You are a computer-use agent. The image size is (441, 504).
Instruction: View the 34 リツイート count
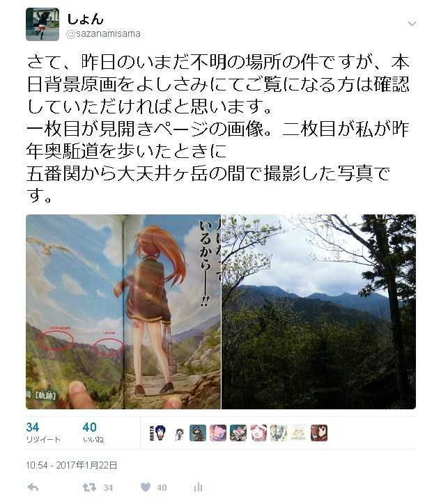(x=42, y=432)
